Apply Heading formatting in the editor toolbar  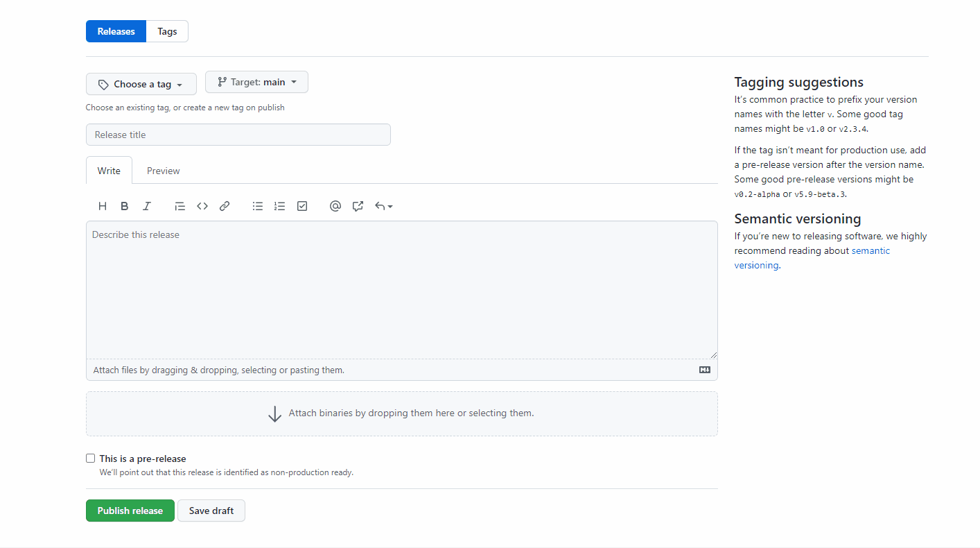[x=102, y=205]
